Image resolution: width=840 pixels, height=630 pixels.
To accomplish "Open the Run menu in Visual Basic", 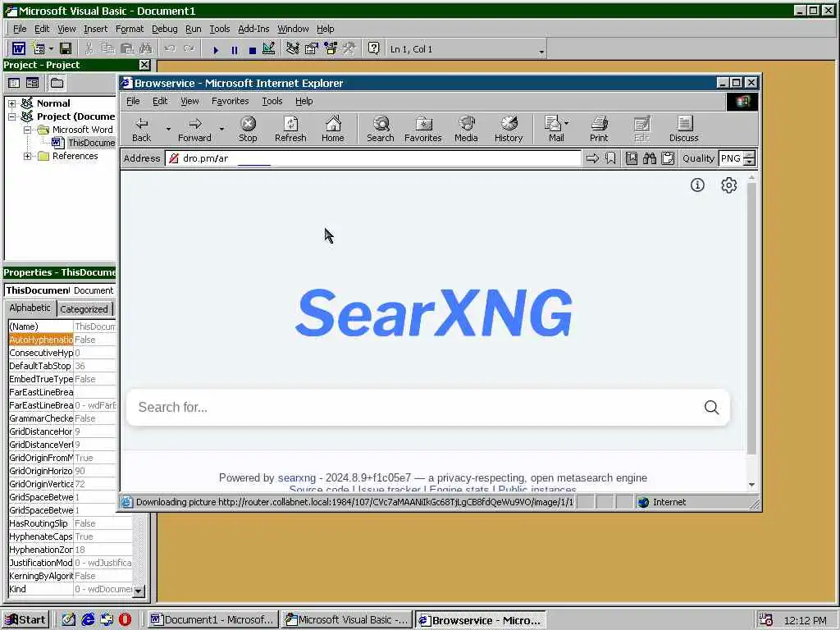I will tap(194, 29).
